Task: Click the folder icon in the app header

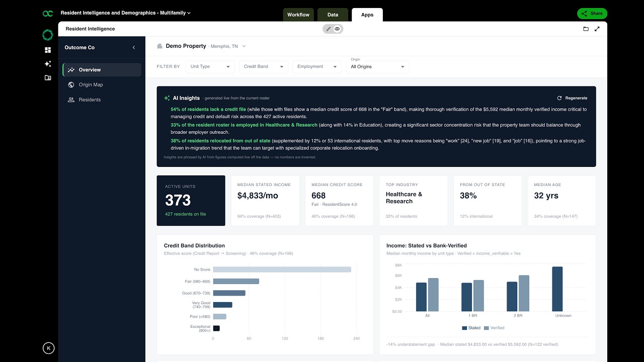Action: 586,29
